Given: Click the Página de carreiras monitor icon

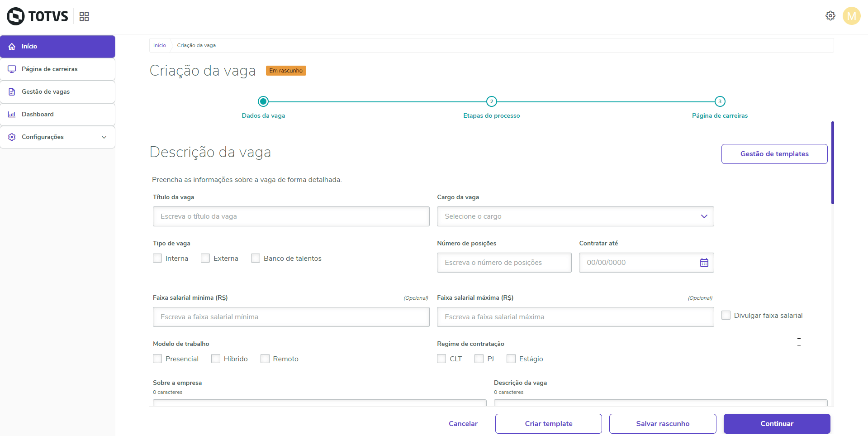Looking at the screenshot, I should 12,69.
